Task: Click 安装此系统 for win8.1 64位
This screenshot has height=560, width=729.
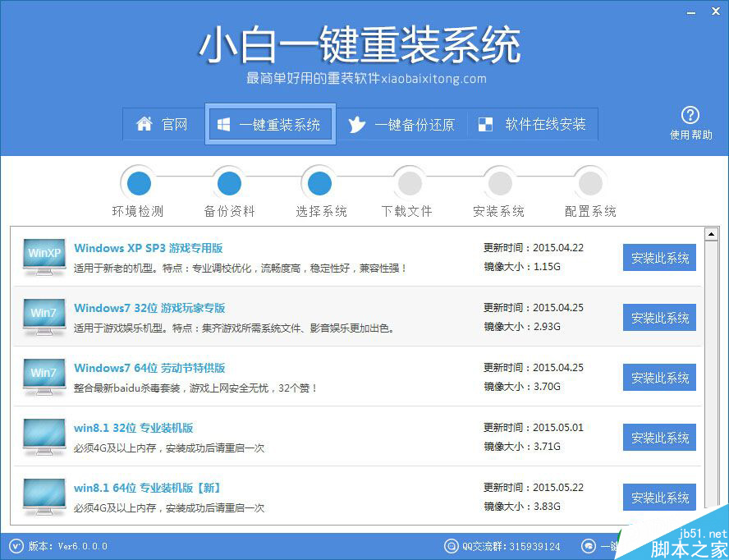Action: [x=659, y=497]
